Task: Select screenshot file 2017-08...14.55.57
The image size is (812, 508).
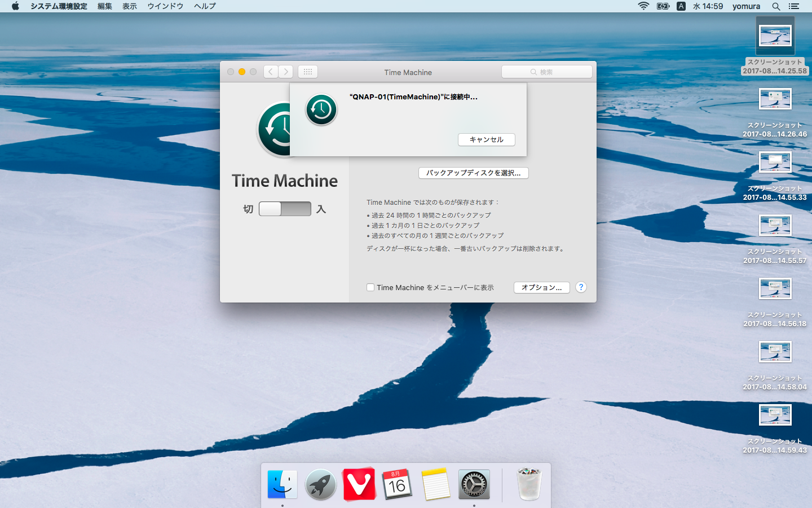Action: [x=775, y=238]
